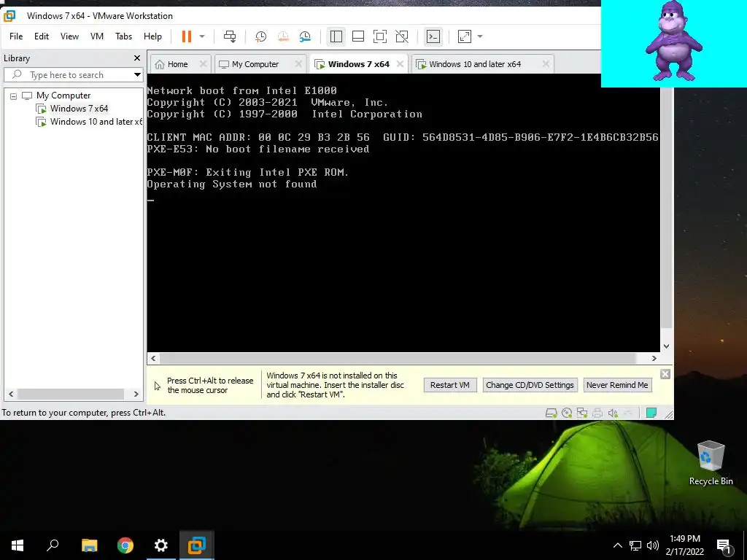
Task: Click the library panel scroll right arrow
Action: 136,394
